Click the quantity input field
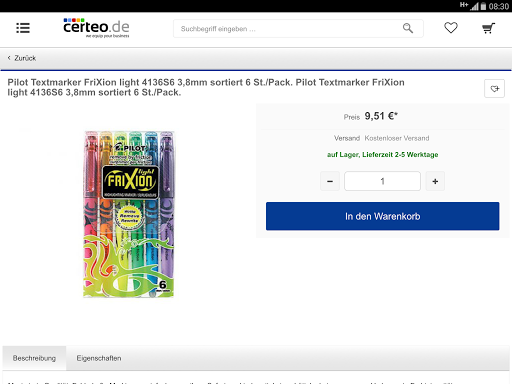The height and width of the screenshot is (384, 512). [382, 181]
